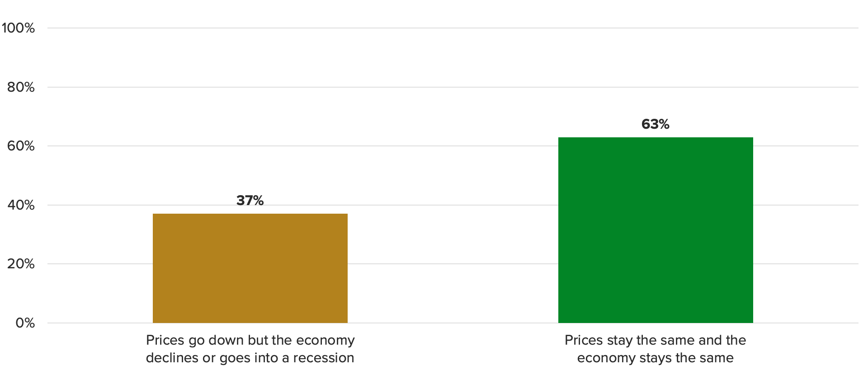Screen dimensions: 868x379
Task: Click the gold bar for recession option
Action: [250, 268]
